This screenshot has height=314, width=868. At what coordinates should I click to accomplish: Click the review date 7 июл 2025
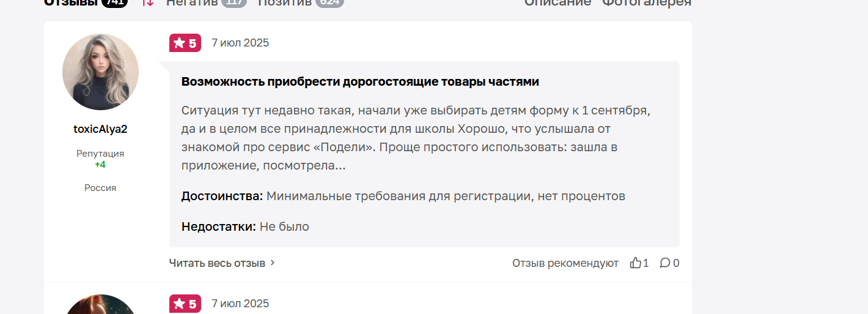(x=240, y=43)
